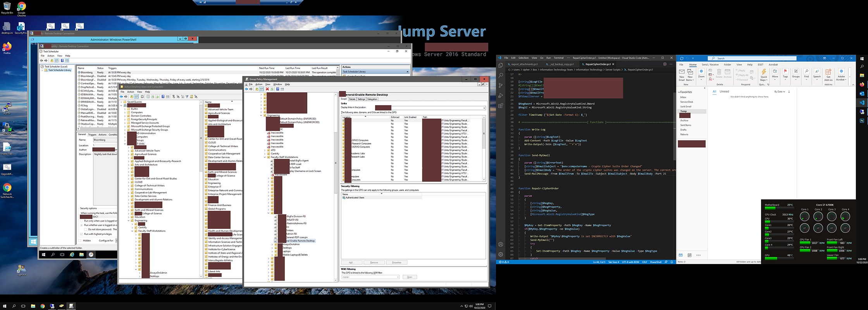Switch to Mail view at Outlook bottom bar

681,255
